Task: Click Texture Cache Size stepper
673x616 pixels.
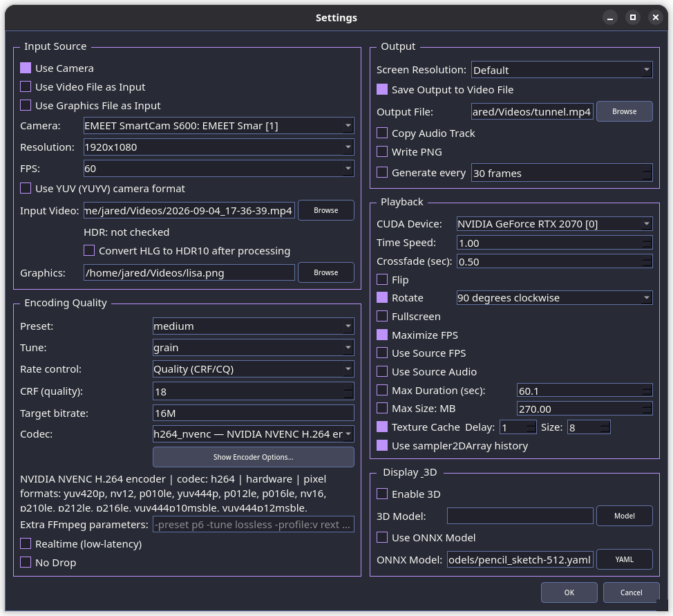Action: click(x=605, y=427)
